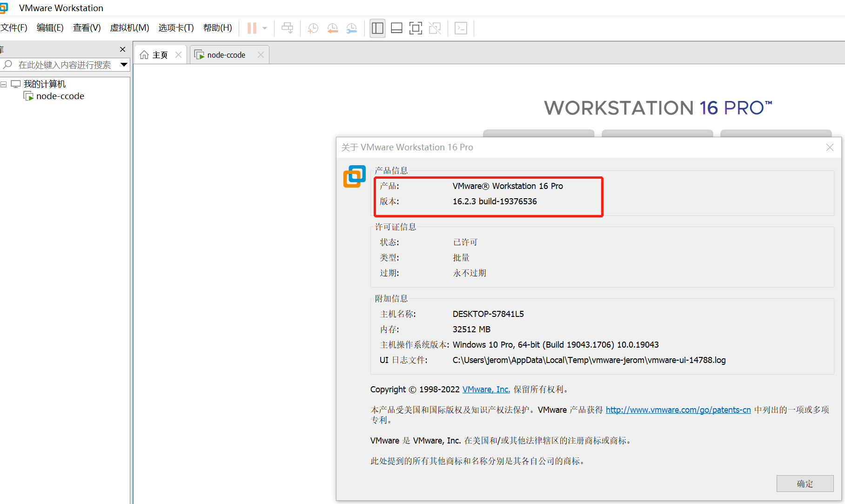Viewport: 845px width, 504px height.
Task: Switch to the 主页 tab
Action: [160, 55]
